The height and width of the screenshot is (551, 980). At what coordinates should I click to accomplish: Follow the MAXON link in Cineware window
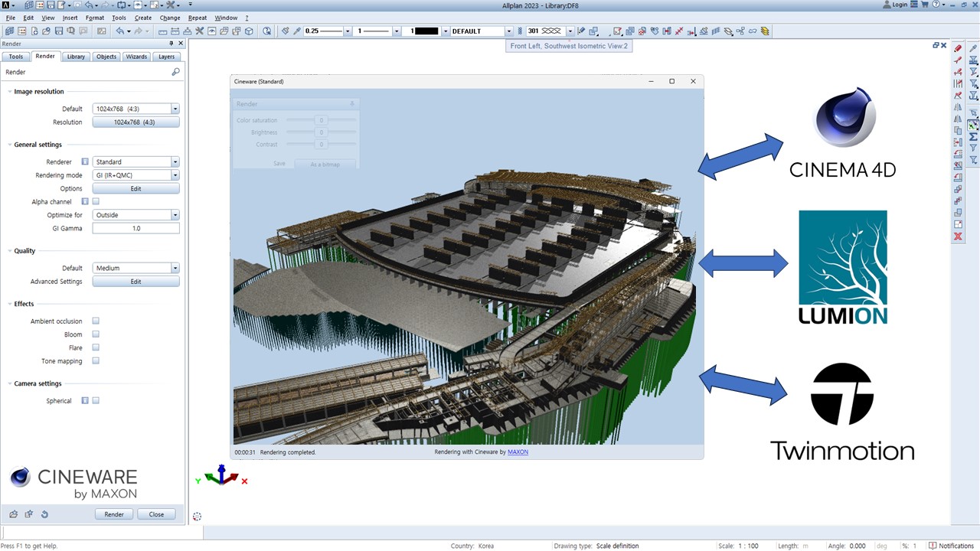click(x=518, y=452)
